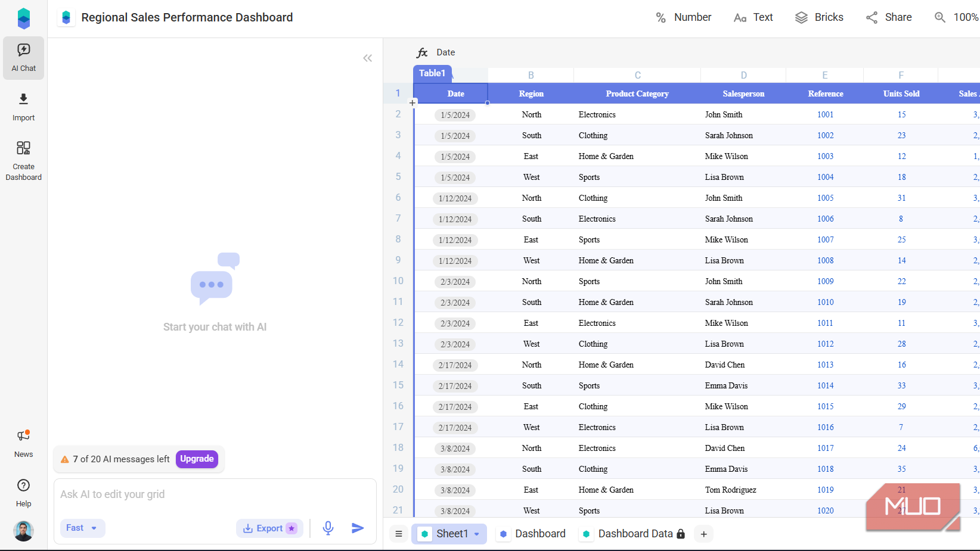Click the Region header cell

point(531,94)
